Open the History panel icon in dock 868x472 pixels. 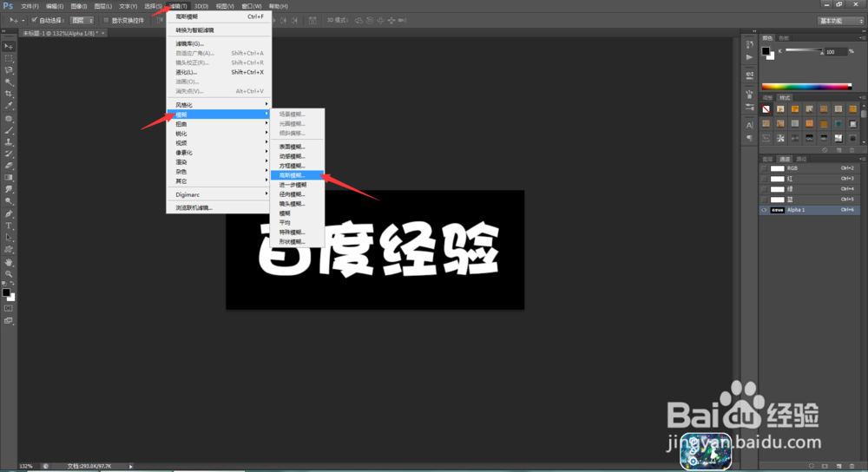750,44
